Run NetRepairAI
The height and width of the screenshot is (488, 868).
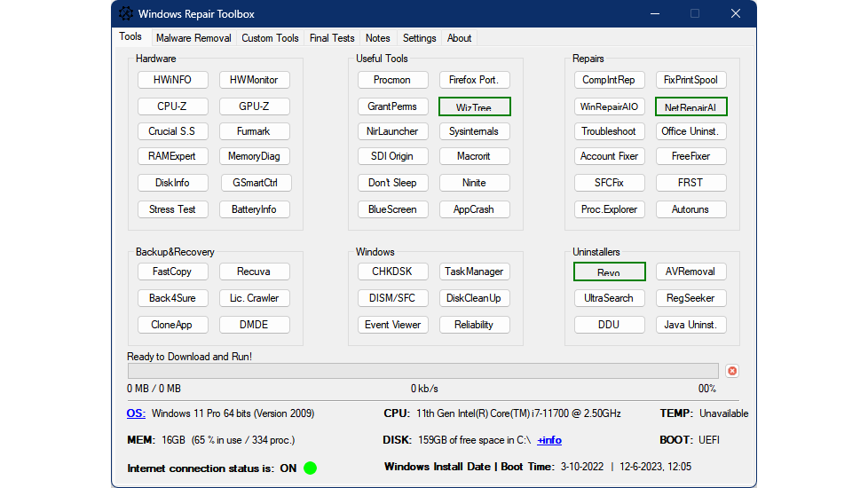pos(690,106)
